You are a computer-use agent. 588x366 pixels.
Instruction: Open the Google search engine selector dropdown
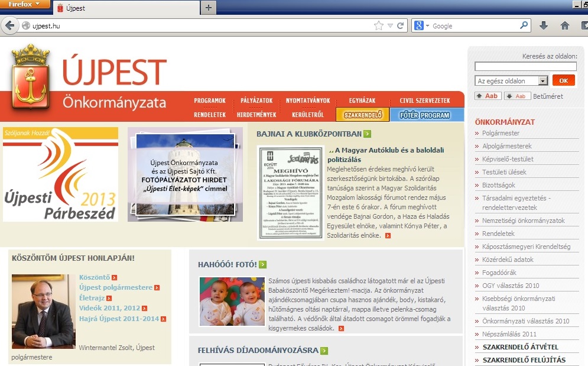(x=422, y=26)
